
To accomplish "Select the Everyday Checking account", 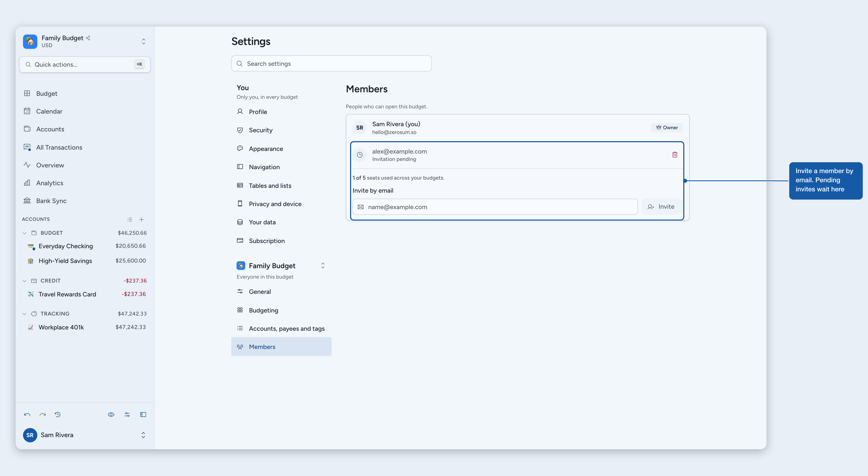I will (86, 246).
